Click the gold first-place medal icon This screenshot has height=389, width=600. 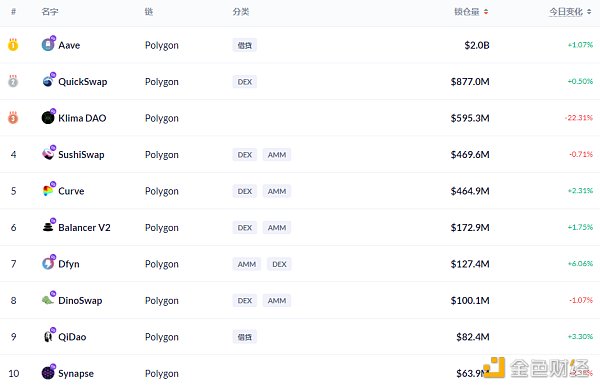pyautogui.click(x=13, y=45)
